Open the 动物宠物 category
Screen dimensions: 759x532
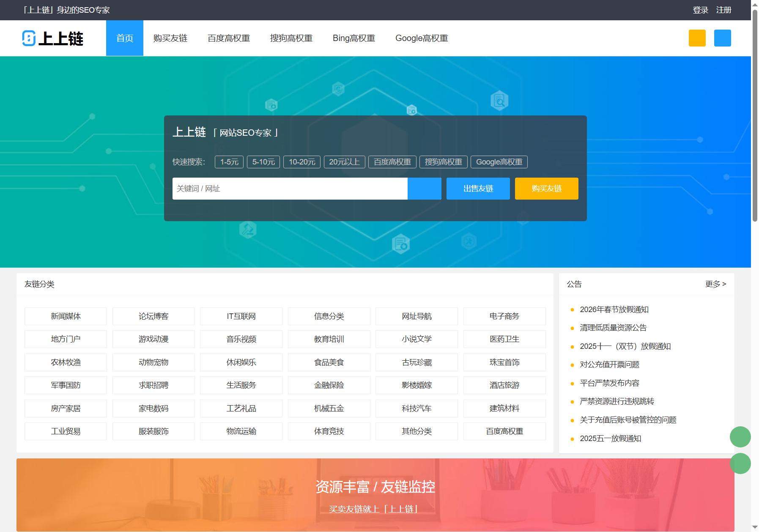[153, 362]
